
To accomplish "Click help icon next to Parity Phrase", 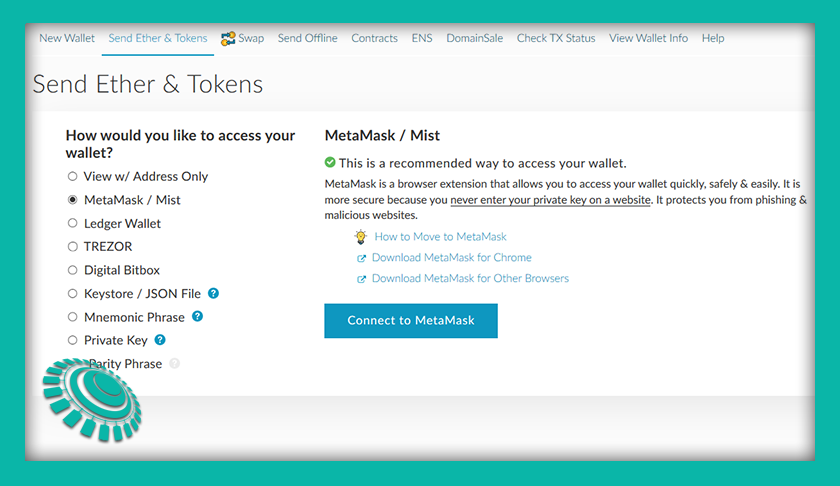I will pyautogui.click(x=174, y=363).
